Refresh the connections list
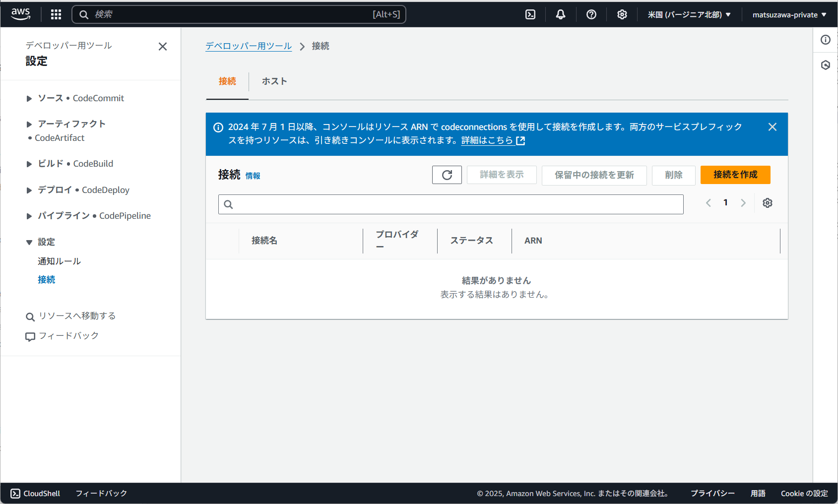The image size is (838, 504). tap(447, 175)
